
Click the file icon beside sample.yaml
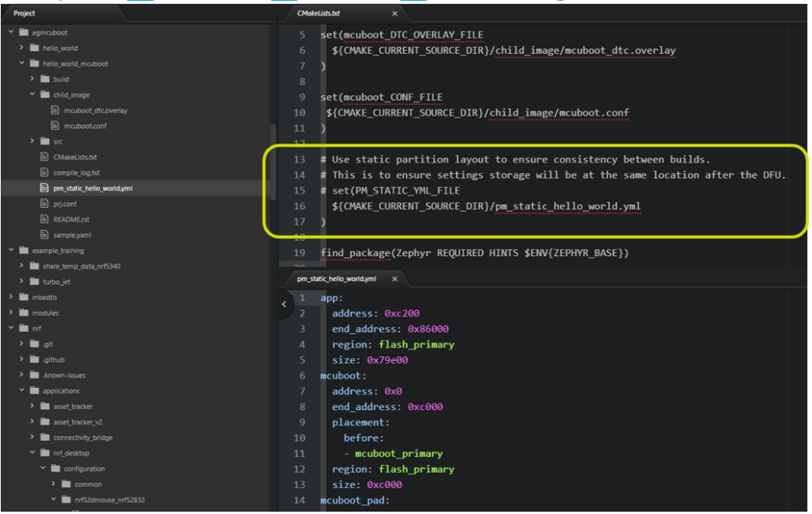coord(45,236)
